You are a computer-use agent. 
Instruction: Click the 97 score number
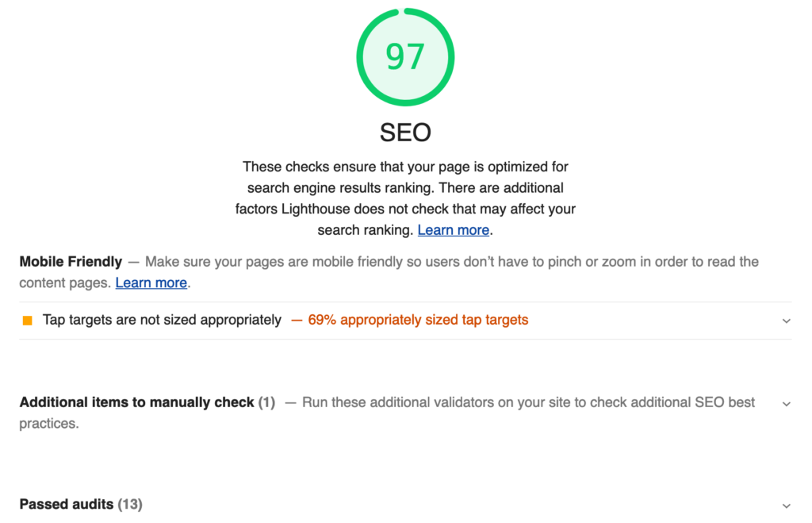[x=405, y=57]
